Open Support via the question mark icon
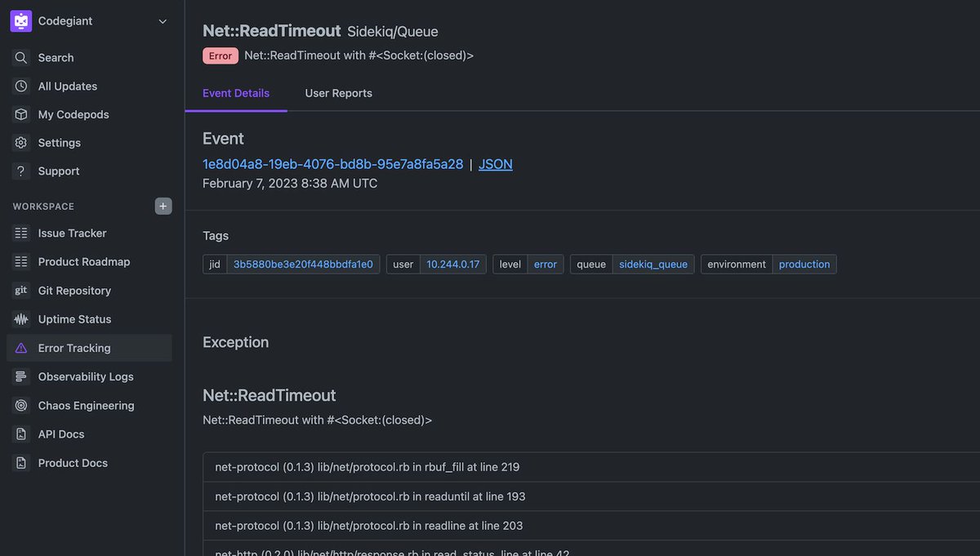 [x=20, y=171]
